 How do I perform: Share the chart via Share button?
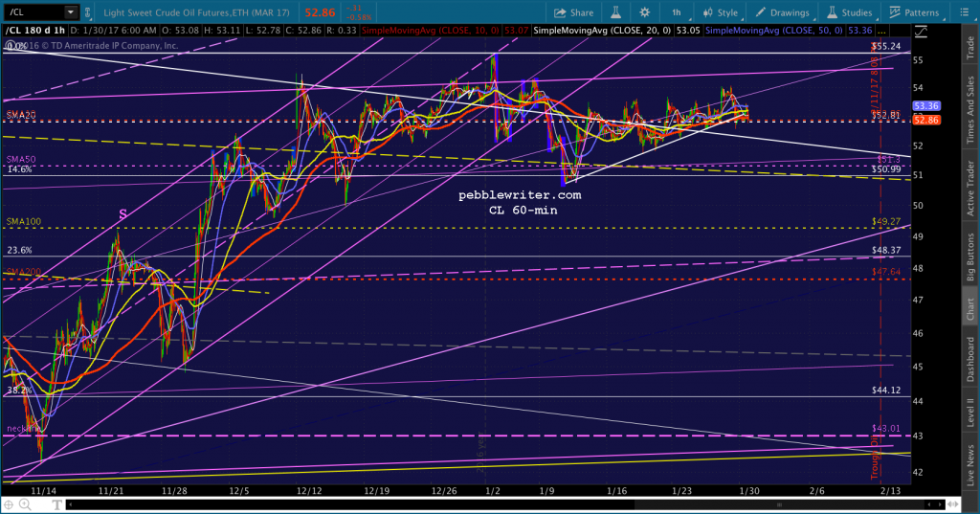coord(574,12)
